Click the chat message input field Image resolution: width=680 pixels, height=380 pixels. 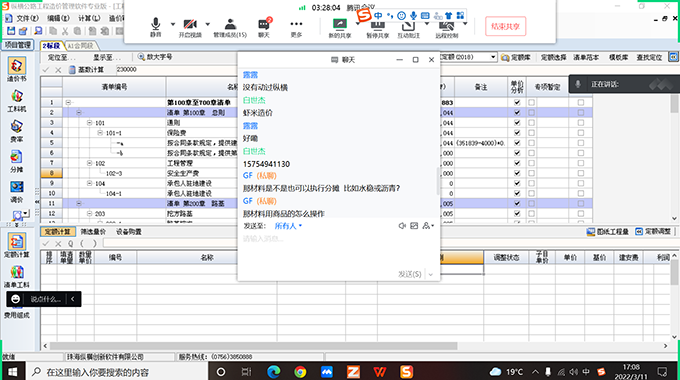[x=338, y=249]
